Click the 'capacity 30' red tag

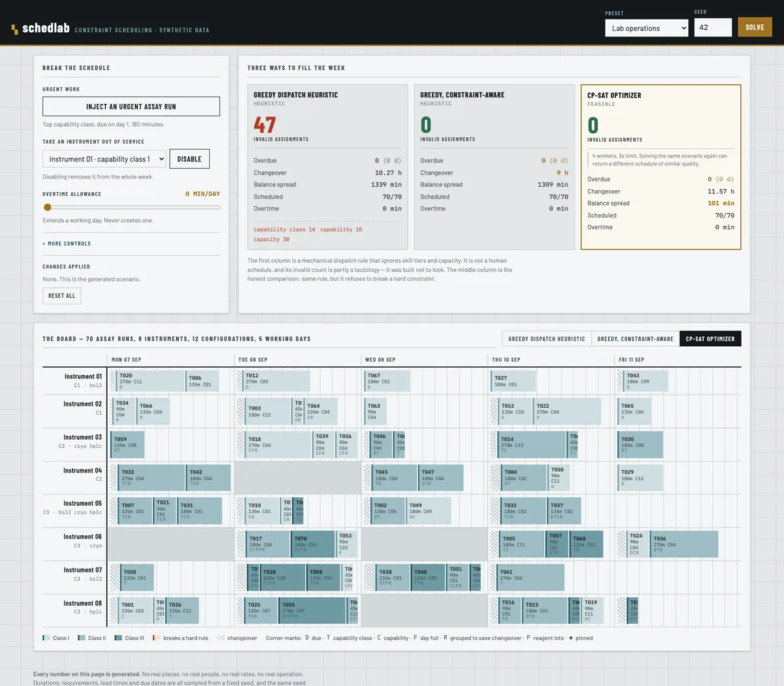[x=271, y=239]
